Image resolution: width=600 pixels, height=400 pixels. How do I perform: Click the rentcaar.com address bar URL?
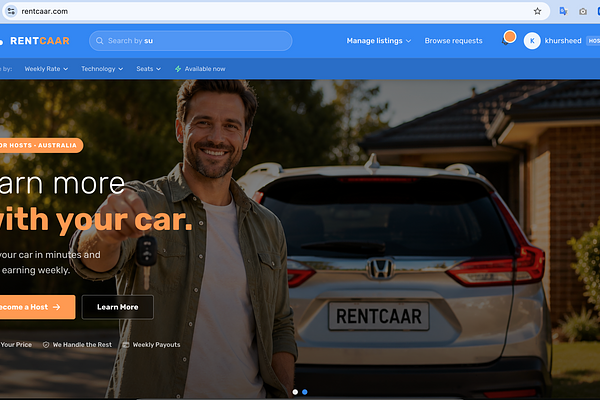(44, 11)
